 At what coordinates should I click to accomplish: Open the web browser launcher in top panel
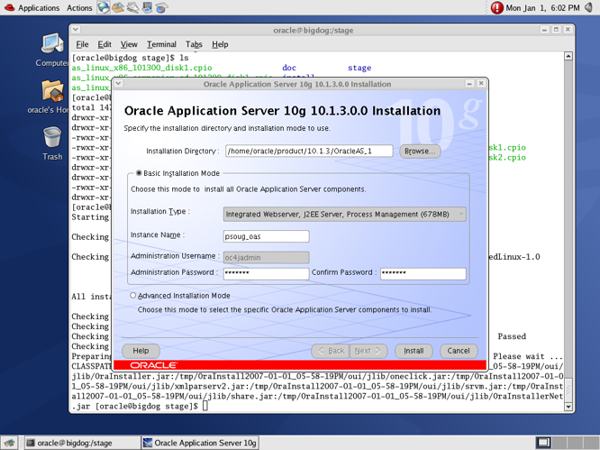[x=103, y=7]
